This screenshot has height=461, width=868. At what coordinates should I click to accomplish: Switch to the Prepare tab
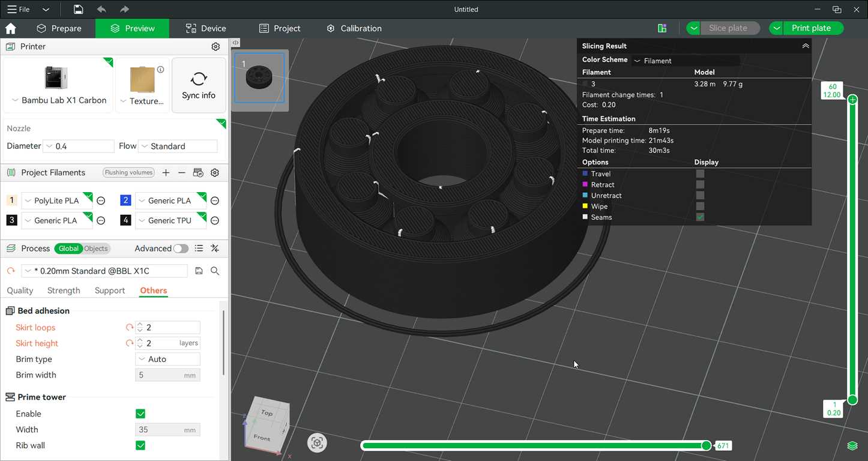pyautogui.click(x=59, y=28)
